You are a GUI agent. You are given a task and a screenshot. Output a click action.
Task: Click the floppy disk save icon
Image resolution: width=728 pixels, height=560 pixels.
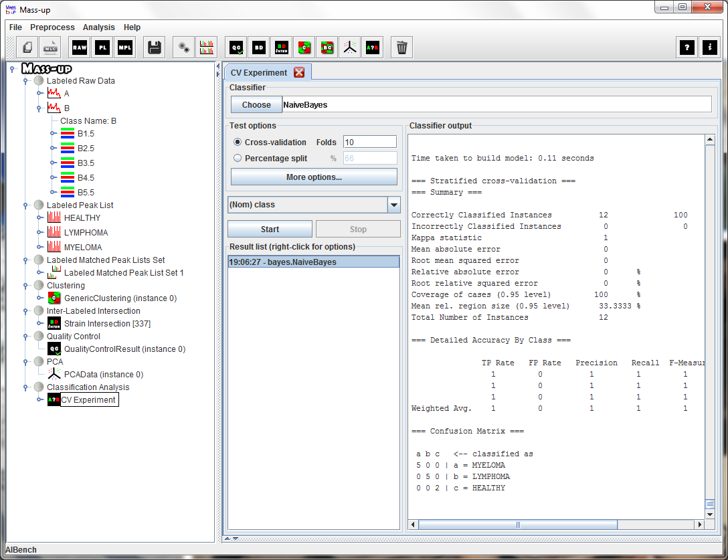click(x=155, y=48)
